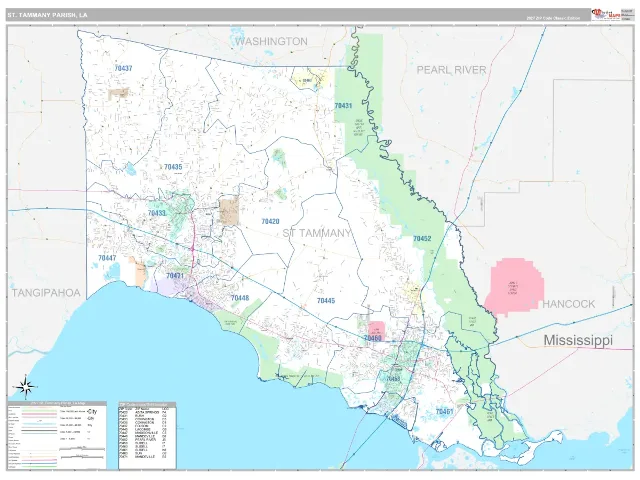Click the compass rose icon

click(25, 387)
